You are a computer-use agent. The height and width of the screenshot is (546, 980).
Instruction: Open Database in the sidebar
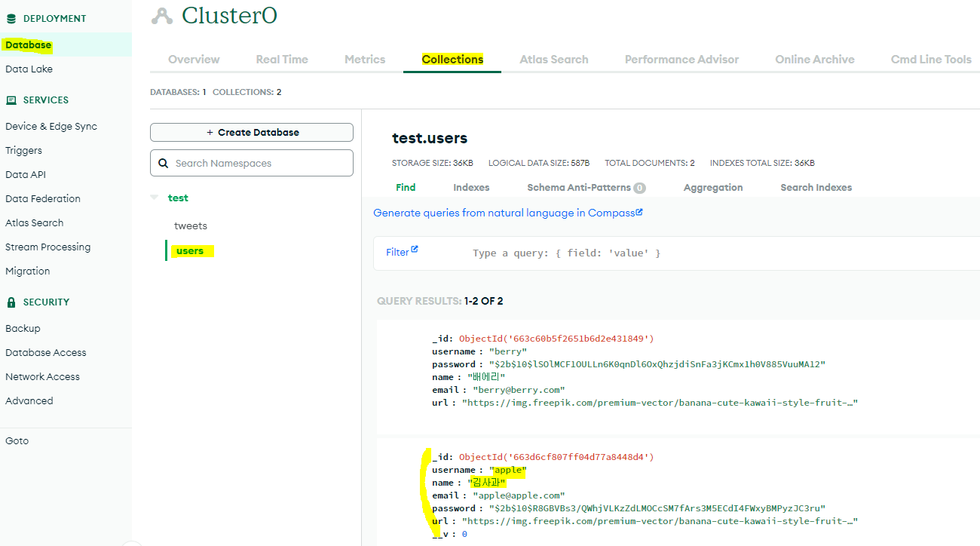(x=29, y=44)
